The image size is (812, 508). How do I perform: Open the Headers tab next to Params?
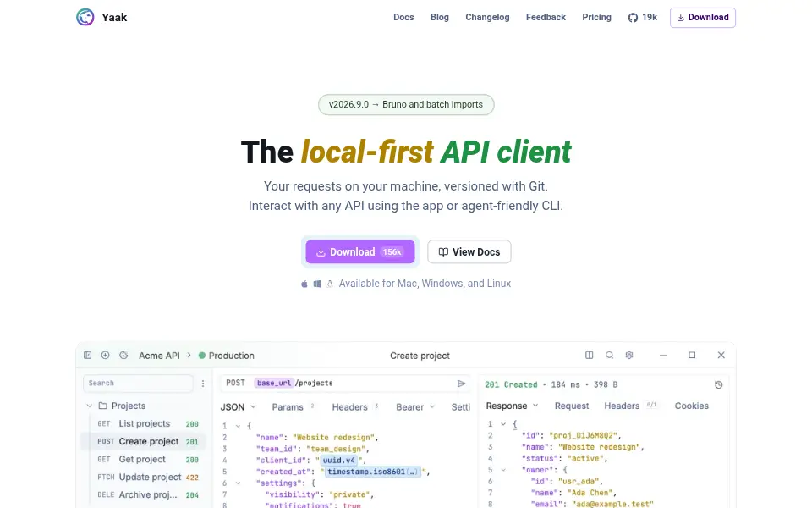coord(350,407)
